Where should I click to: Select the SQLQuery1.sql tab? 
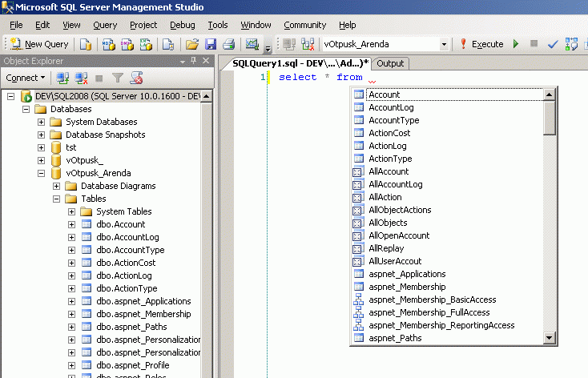coord(300,63)
